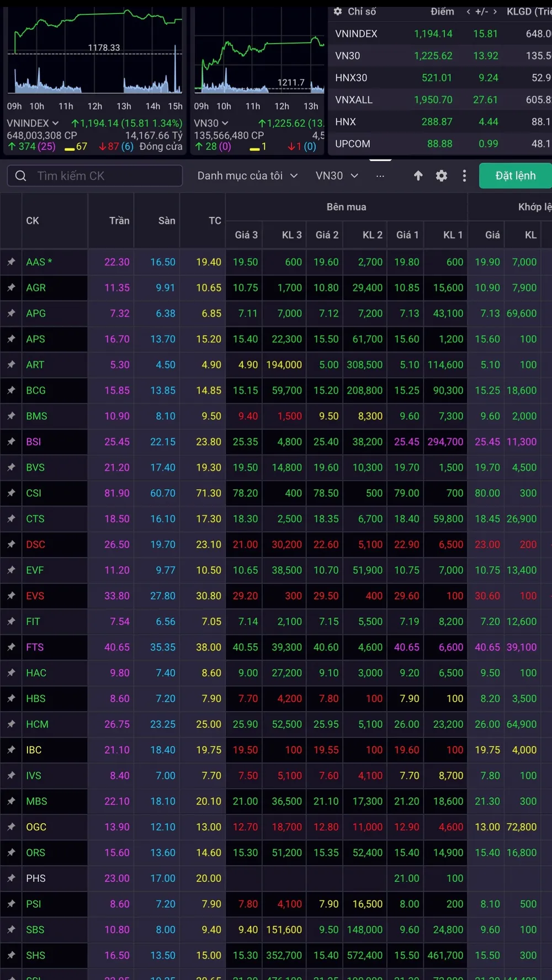The height and width of the screenshot is (980, 552).
Task: Switch to the VN30 list tab
Action: pyautogui.click(x=336, y=176)
